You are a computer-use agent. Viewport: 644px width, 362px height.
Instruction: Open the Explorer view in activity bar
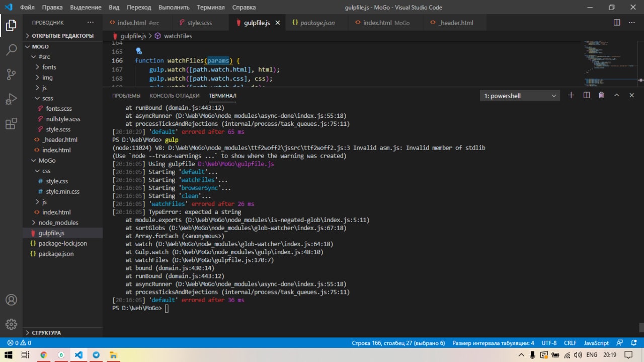point(11,25)
